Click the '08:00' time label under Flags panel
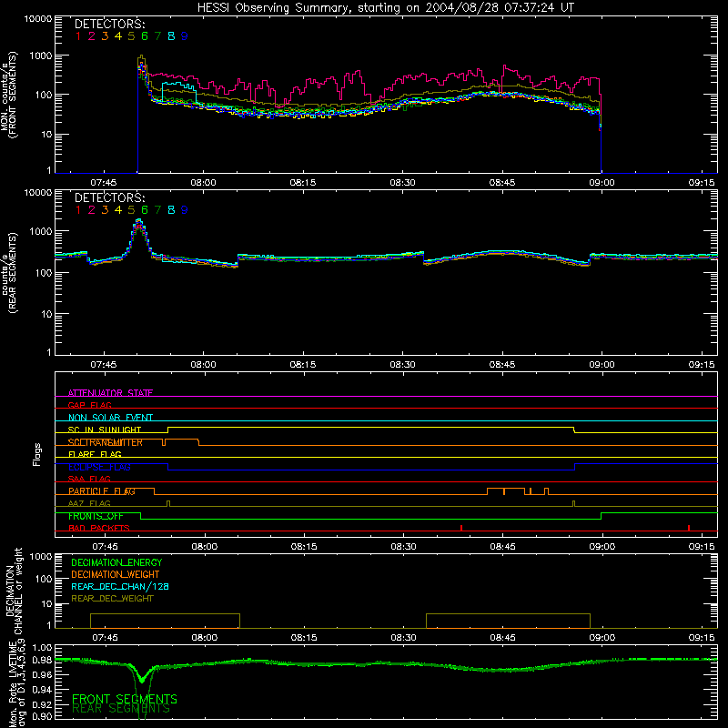Image resolution: width=728 pixels, height=728 pixels. pyautogui.click(x=204, y=547)
